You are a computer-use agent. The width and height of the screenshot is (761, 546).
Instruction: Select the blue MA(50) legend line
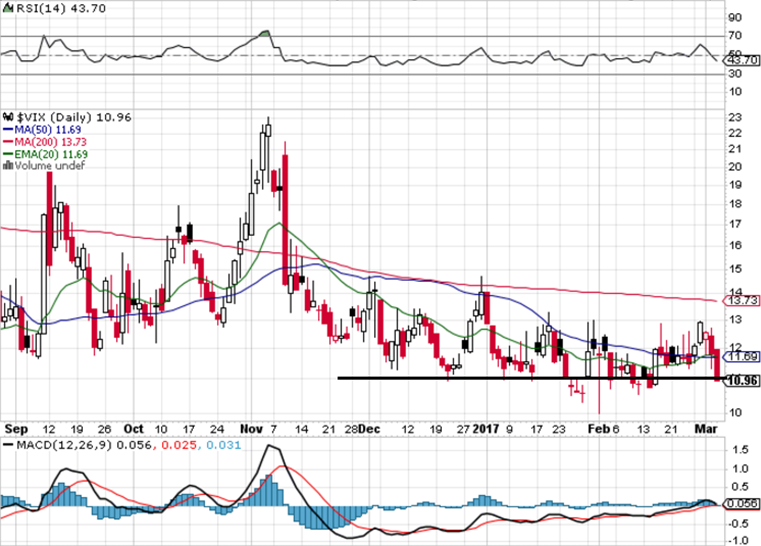point(8,130)
